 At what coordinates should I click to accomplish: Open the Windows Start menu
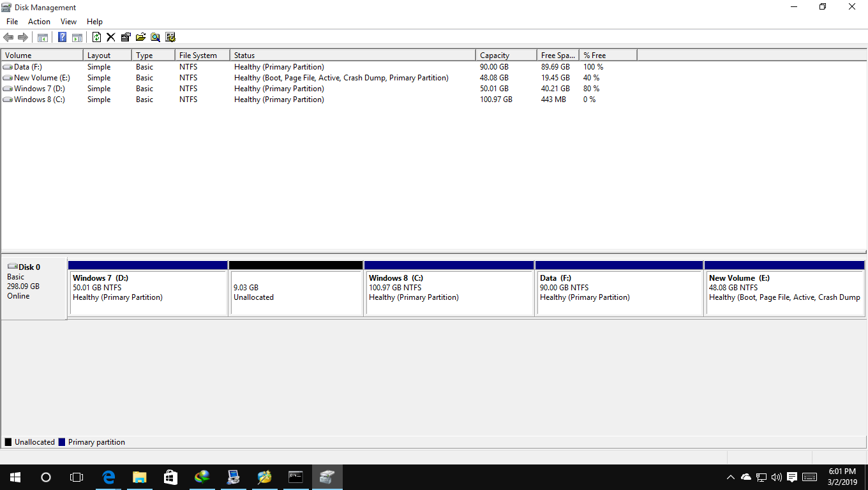15,477
